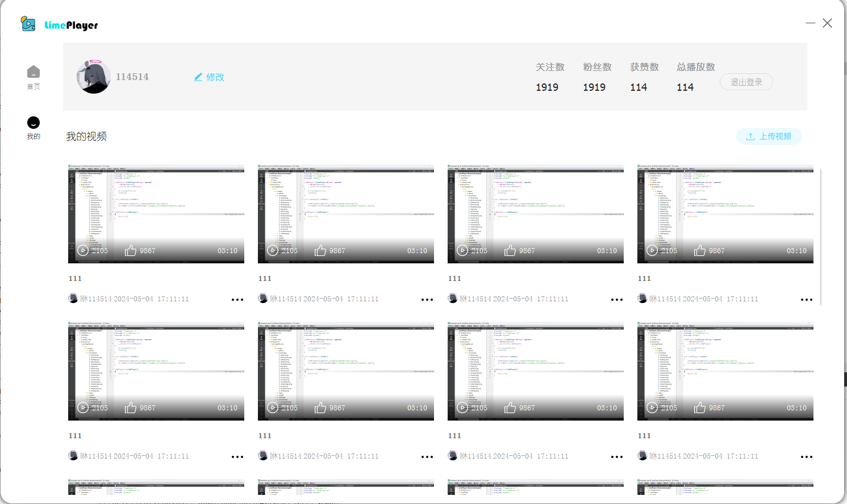The image size is (847, 504).
Task: Open the last video thumbnail, second row
Action: (725, 371)
